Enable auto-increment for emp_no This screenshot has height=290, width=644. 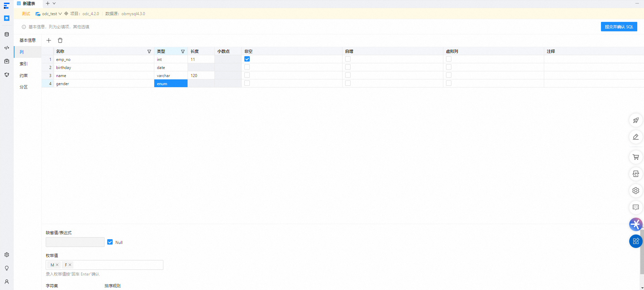pyautogui.click(x=348, y=59)
